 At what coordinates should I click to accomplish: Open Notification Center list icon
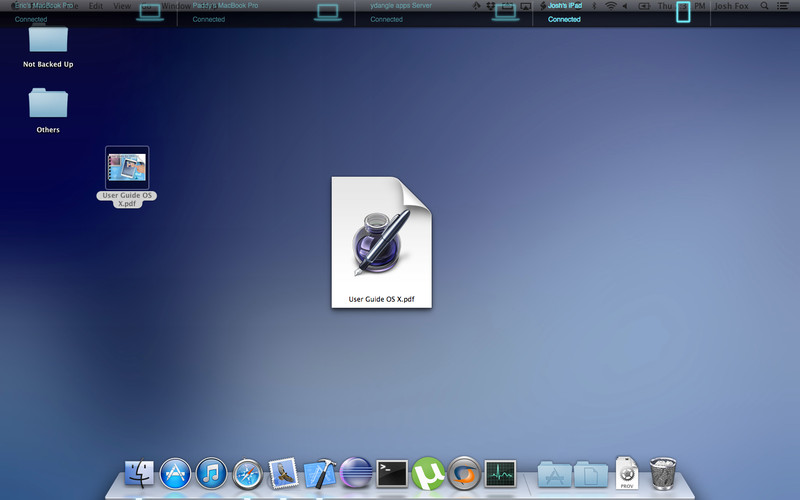click(x=782, y=6)
